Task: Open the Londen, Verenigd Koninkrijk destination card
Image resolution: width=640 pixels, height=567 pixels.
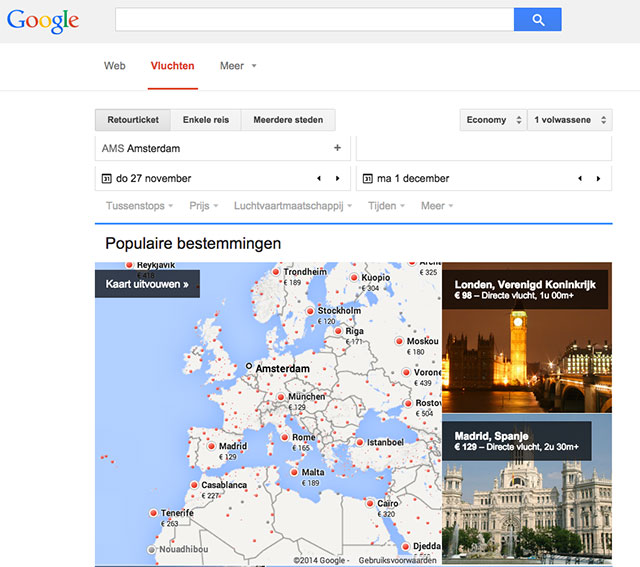Action: (x=527, y=337)
